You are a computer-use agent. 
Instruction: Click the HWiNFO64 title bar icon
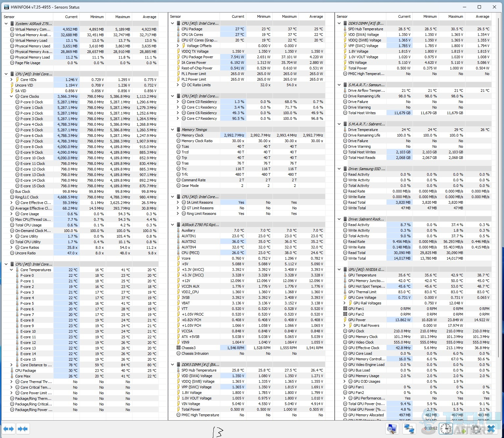point(6,7)
